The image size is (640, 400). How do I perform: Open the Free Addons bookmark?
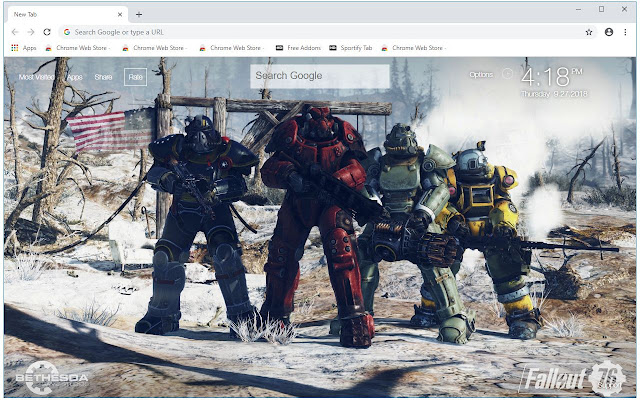click(x=298, y=48)
